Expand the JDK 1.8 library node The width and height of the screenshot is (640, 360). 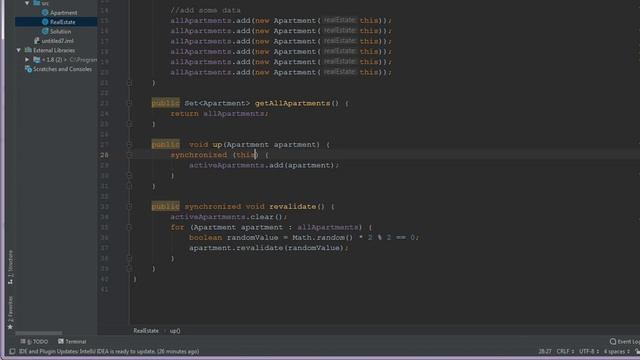27,60
